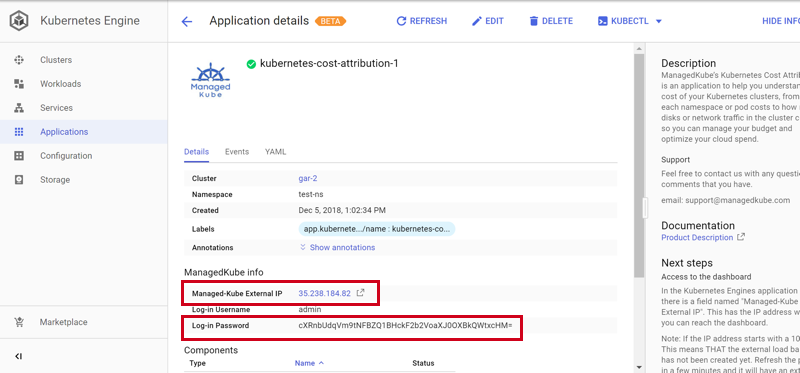Click the Kubernetes Engine hexagon logo
The image size is (800, 373).
pyautogui.click(x=19, y=21)
